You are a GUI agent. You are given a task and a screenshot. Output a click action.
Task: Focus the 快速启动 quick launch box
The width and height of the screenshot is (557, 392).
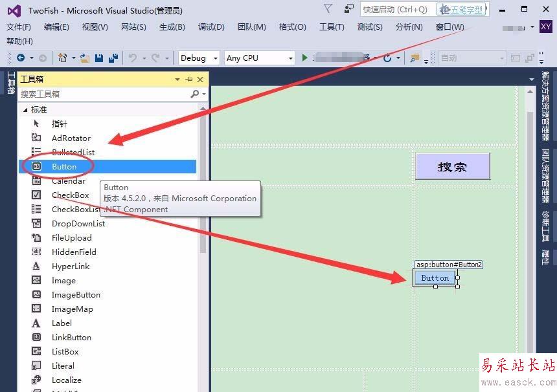coord(398,10)
